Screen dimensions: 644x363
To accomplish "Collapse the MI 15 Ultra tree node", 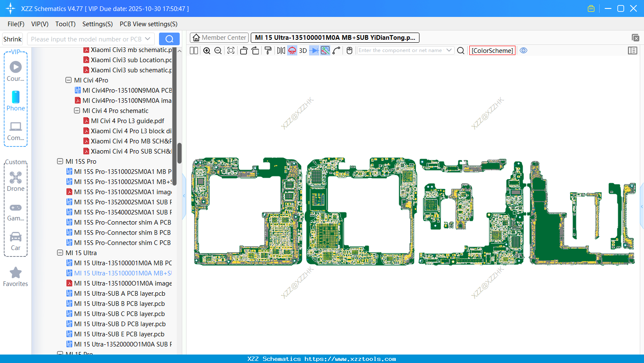I will tap(60, 253).
